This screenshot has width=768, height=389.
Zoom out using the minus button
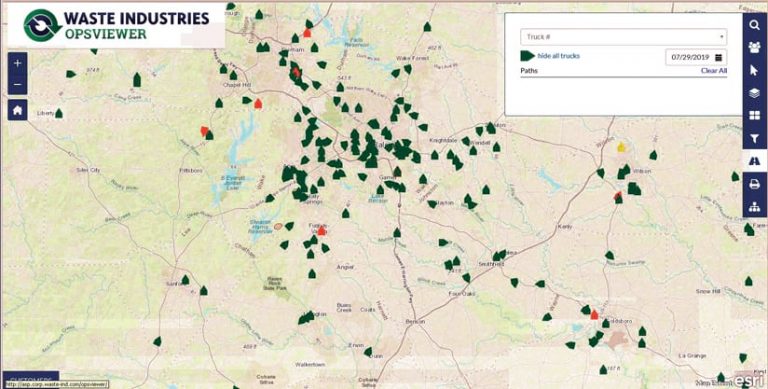click(x=18, y=84)
